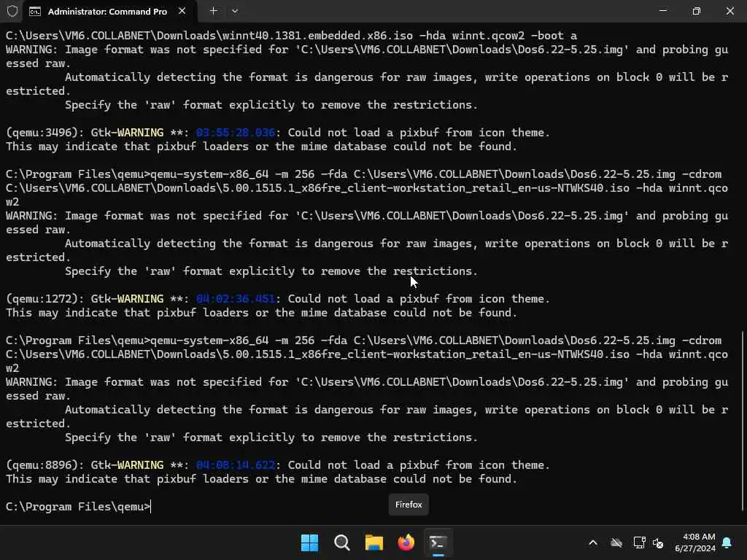Click timestamp 04:08:14.622
This screenshot has width=747, height=560.
point(236,464)
